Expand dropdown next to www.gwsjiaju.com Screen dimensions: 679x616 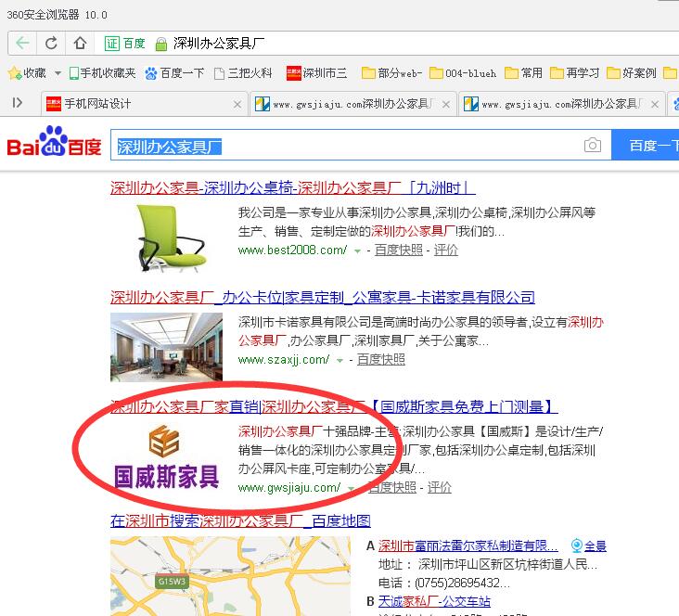(352, 488)
